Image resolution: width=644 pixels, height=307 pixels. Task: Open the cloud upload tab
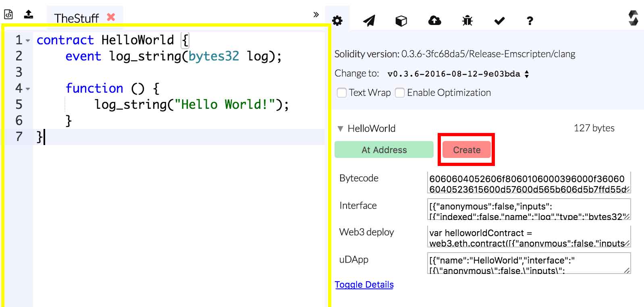pos(434,20)
